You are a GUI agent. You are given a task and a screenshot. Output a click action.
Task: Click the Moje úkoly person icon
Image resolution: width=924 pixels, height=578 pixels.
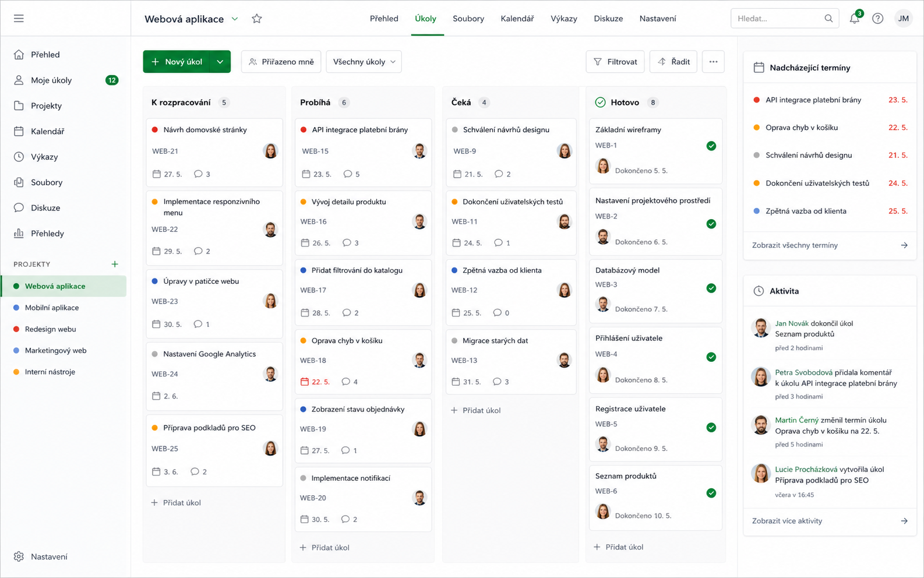tap(19, 80)
